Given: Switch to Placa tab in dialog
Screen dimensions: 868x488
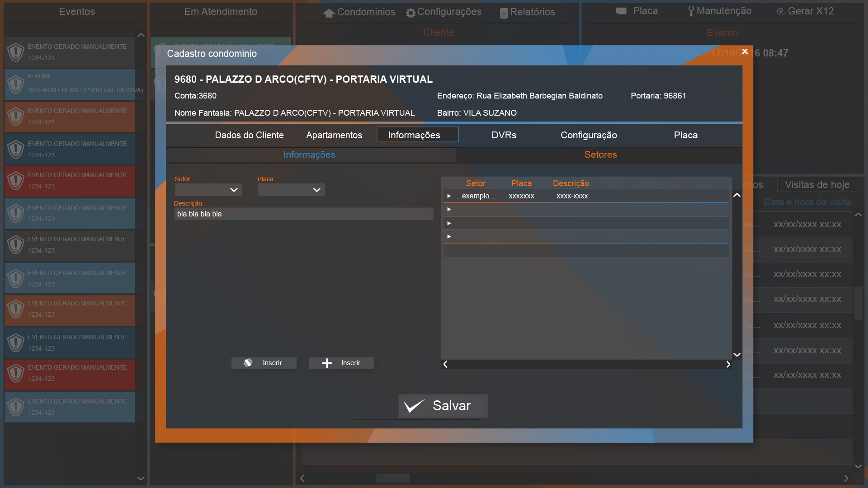Looking at the screenshot, I should [685, 135].
